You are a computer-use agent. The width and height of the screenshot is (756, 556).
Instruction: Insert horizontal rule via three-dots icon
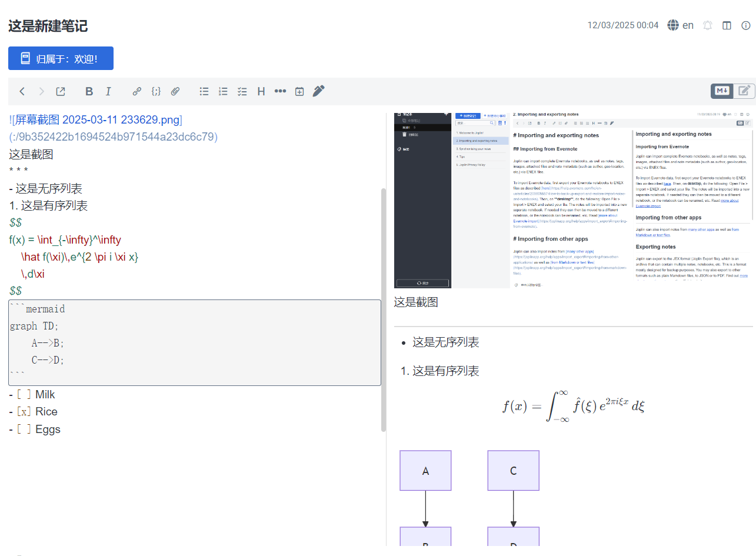tap(280, 91)
